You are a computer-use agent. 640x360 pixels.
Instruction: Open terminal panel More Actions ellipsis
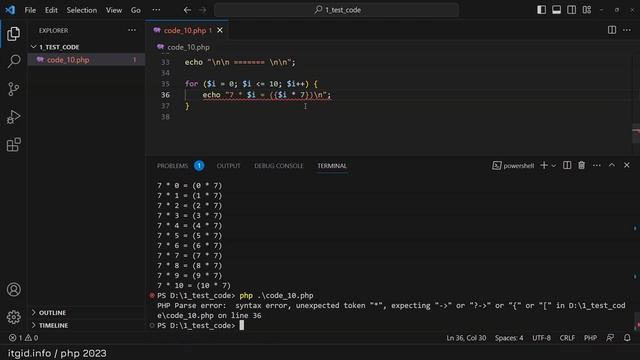tap(597, 165)
